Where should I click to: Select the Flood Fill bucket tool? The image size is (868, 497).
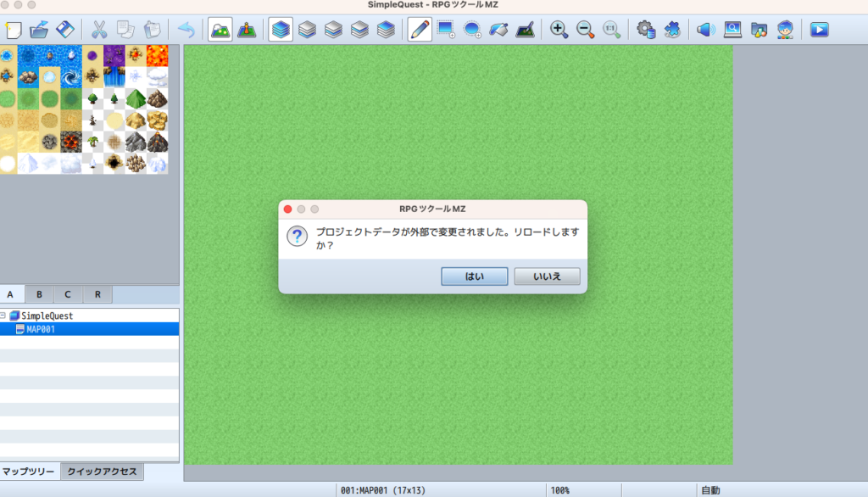[499, 30]
